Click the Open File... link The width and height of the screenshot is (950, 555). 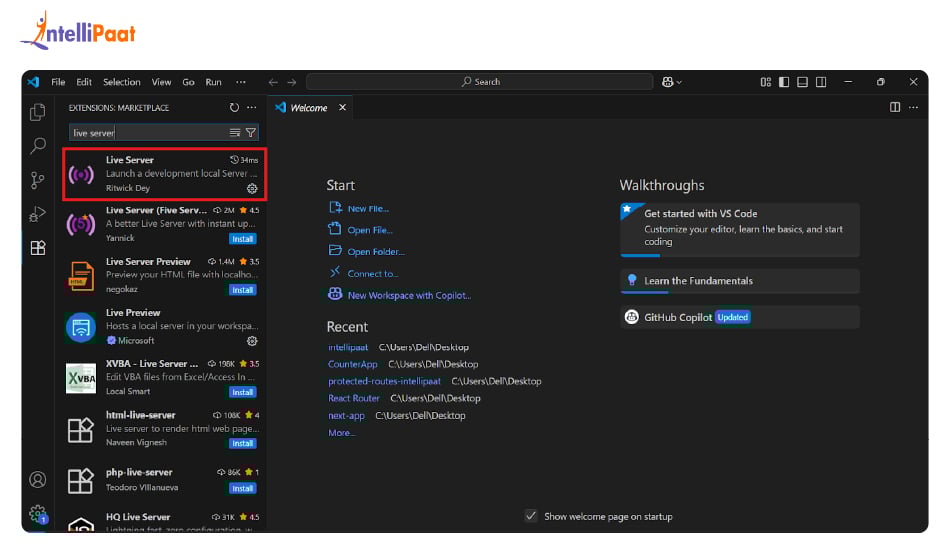370,230
